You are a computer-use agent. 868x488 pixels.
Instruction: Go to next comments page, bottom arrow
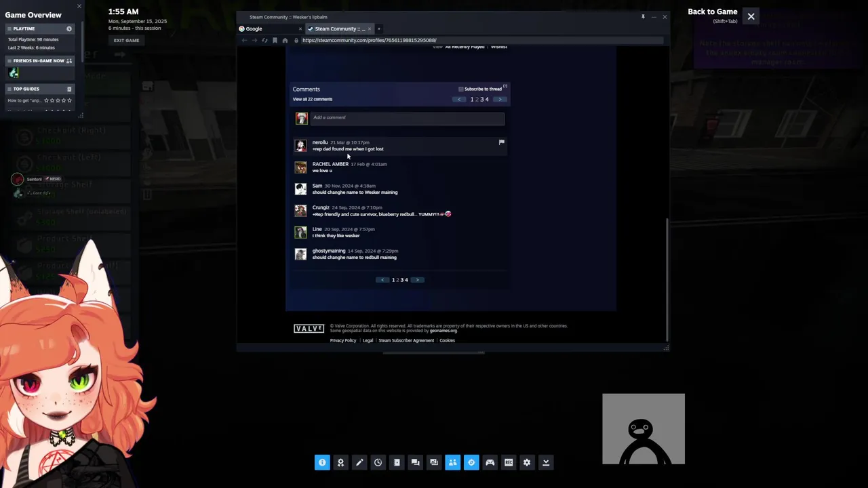pos(418,280)
